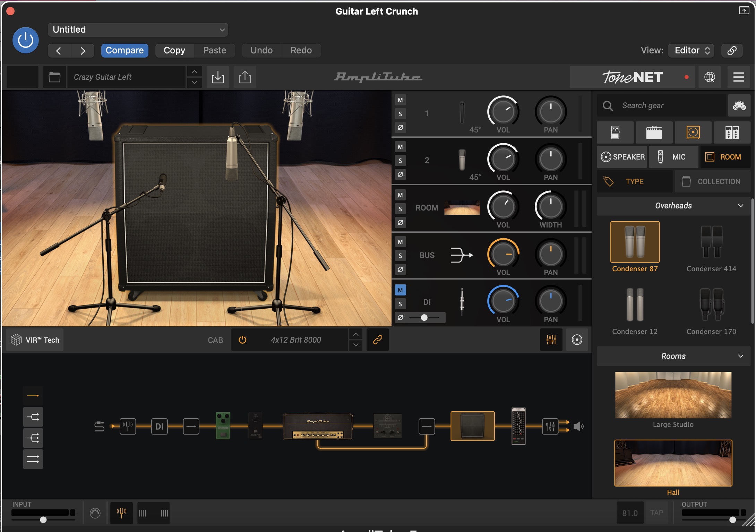Screen dimensions: 756x532
Task: Go to next preset arrow
Action: [x=83, y=51]
